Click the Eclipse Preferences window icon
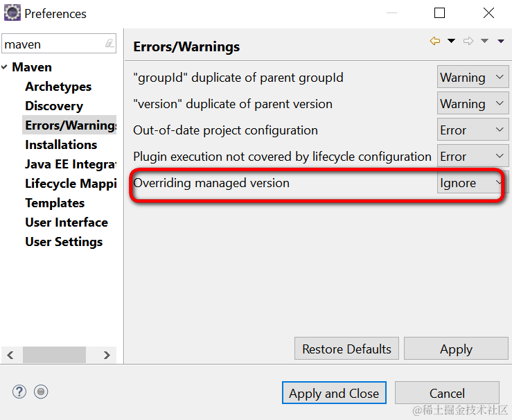 pyautogui.click(x=12, y=13)
